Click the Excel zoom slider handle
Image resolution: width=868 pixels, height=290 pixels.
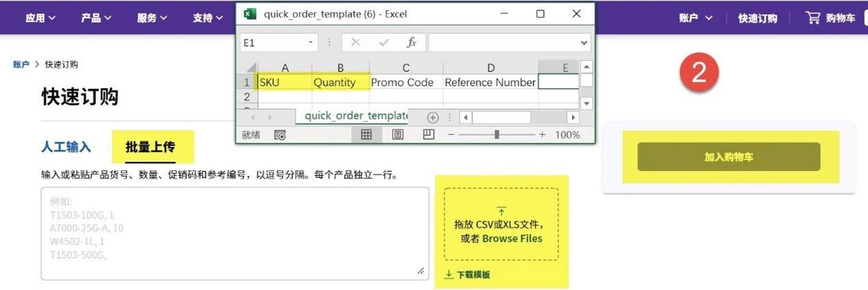[497, 135]
